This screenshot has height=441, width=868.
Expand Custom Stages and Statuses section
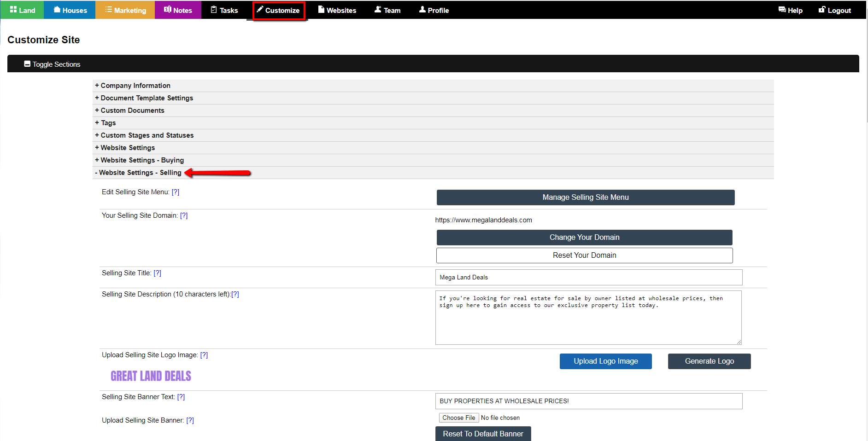[x=433, y=135]
